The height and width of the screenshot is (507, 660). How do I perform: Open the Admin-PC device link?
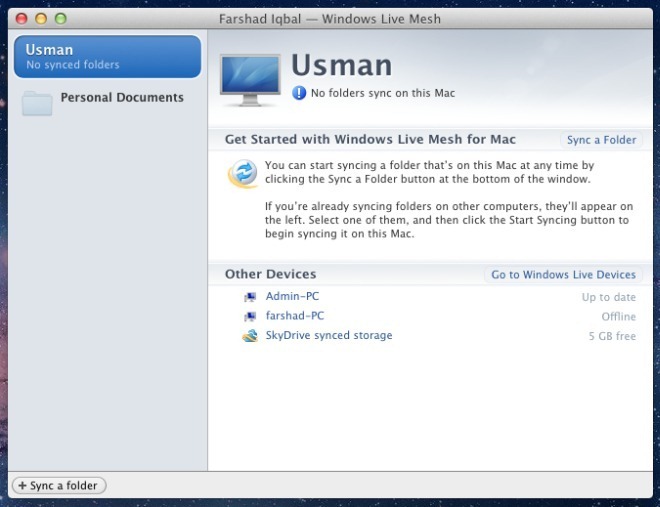(x=292, y=296)
